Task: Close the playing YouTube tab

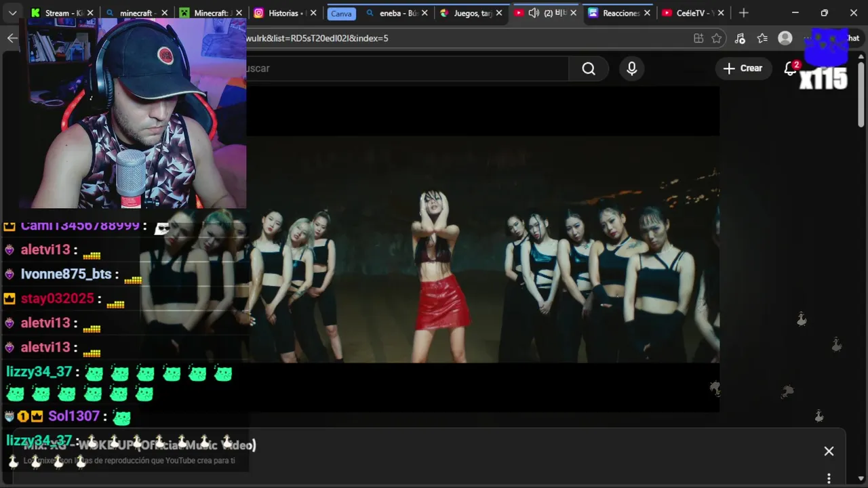Action: pos(573,13)
